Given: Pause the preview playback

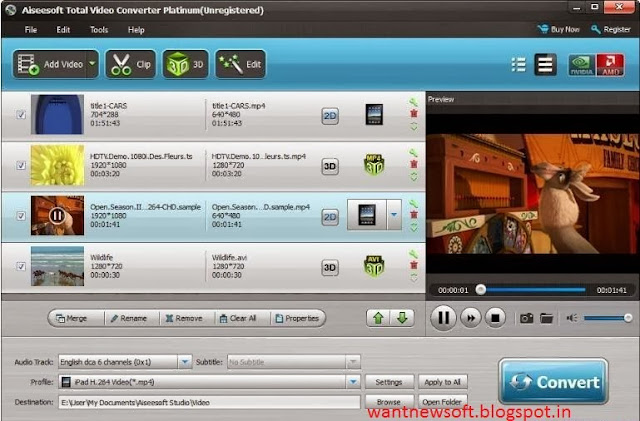Looking at the screenshot, I should point(443,318).
